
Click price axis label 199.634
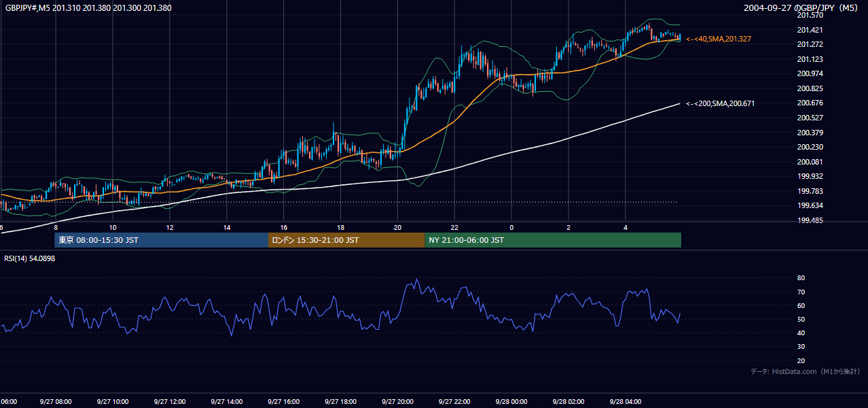[810, 205]
